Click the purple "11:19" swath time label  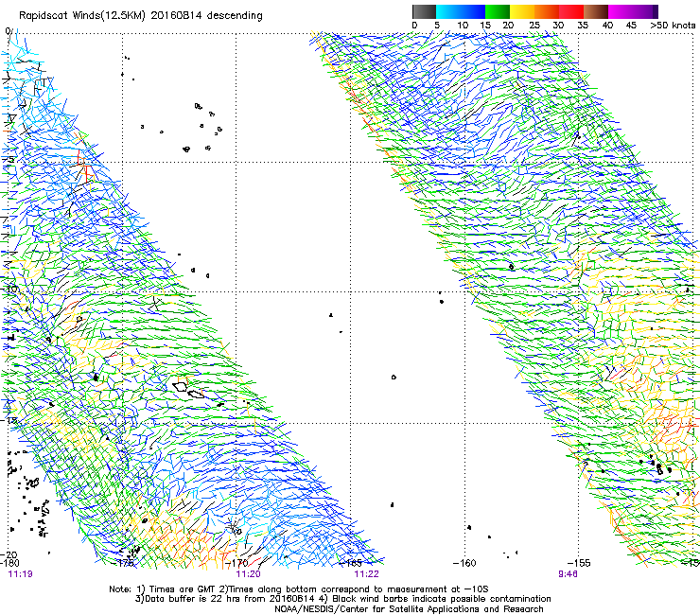click(21, 574)
